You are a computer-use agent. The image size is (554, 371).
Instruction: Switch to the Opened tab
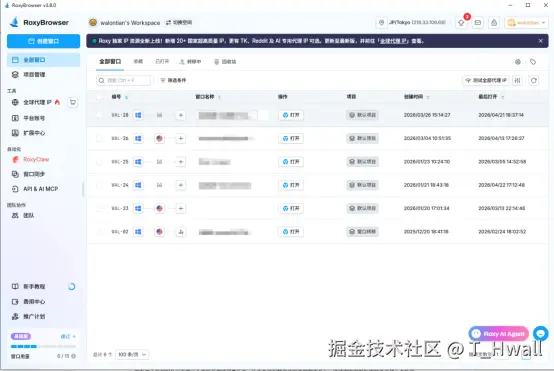pyautogui.click(x=162, y=61)
